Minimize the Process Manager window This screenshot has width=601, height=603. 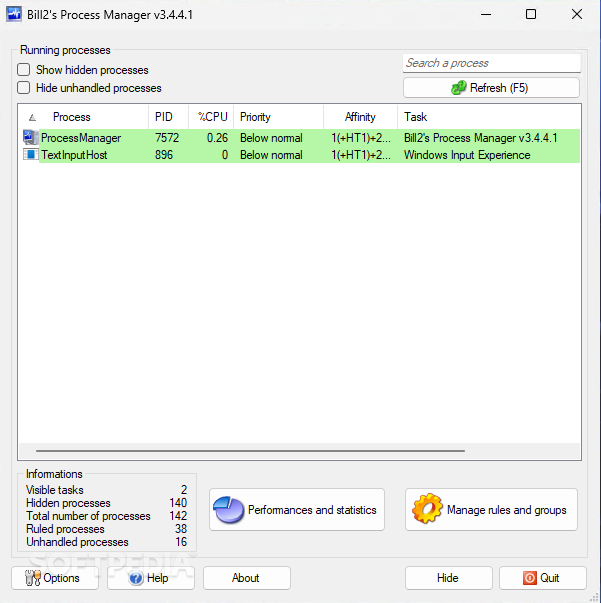click(x=486, y=15)
